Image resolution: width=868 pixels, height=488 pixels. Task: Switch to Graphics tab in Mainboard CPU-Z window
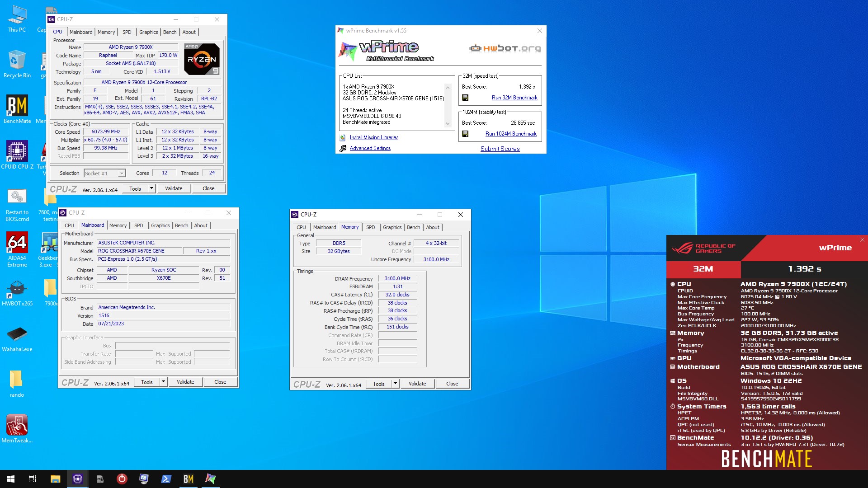point(160,225)
